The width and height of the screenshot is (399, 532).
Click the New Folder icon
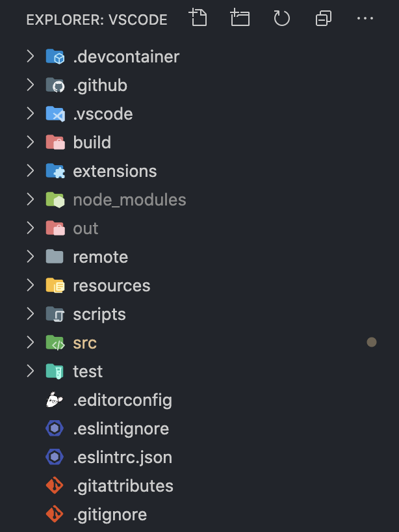click(x=240, y=18)
